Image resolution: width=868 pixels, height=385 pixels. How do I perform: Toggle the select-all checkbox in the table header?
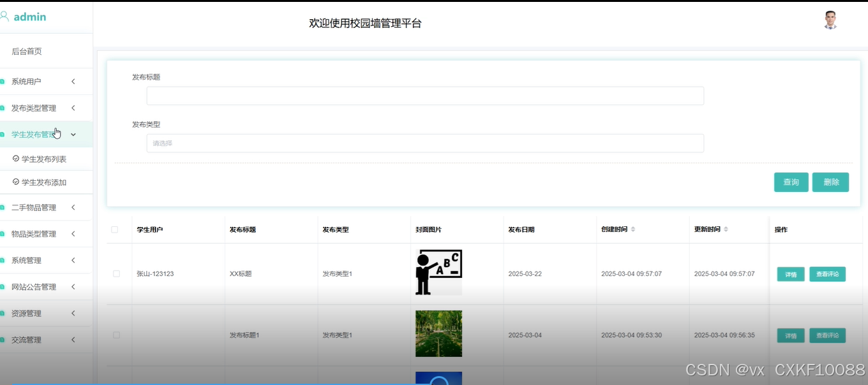115,229
